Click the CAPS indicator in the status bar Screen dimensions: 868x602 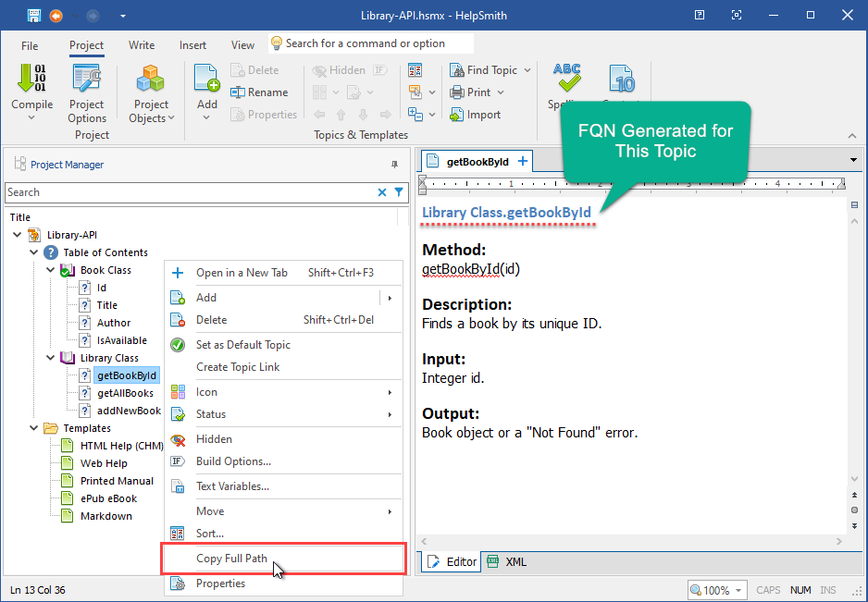(768, 590)
